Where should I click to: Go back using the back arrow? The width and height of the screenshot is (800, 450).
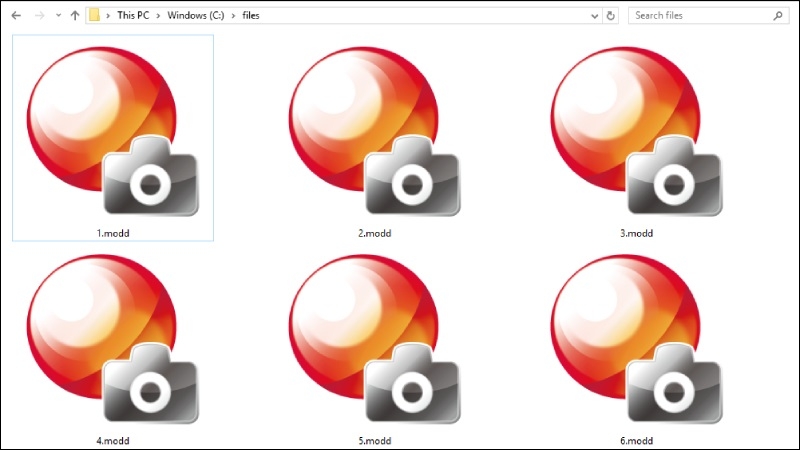click(x=16, y=15)
